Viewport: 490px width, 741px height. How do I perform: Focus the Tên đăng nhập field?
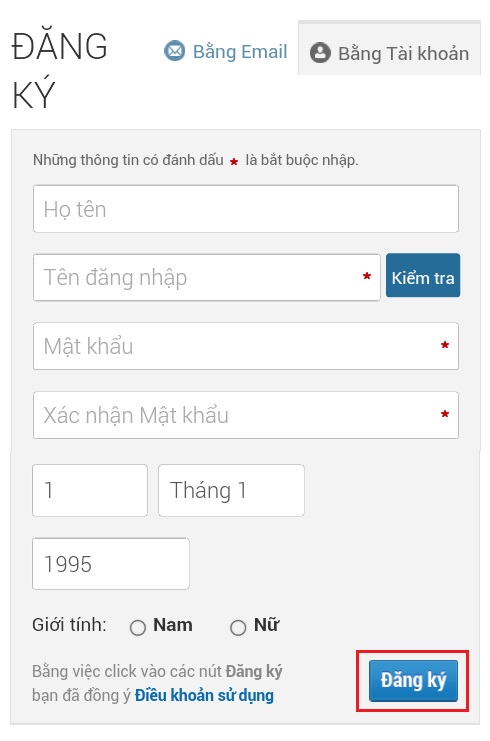pyautogui.click(x=206, y=277)
